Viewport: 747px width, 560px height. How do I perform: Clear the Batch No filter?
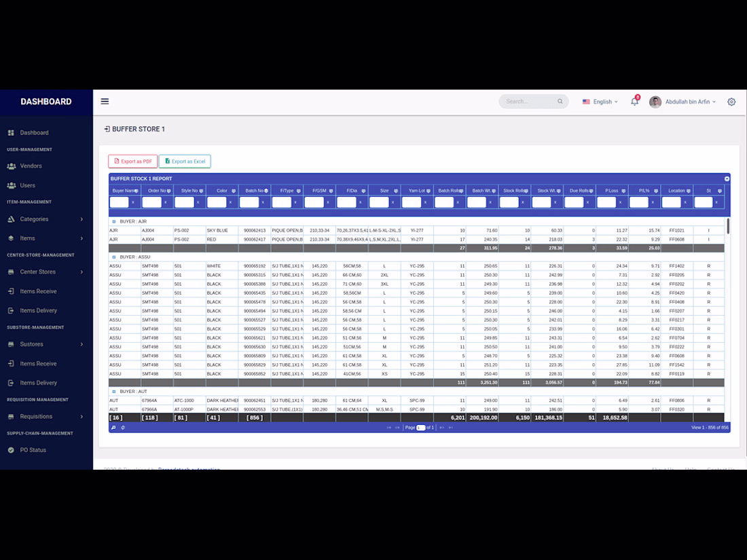point(263,202)
